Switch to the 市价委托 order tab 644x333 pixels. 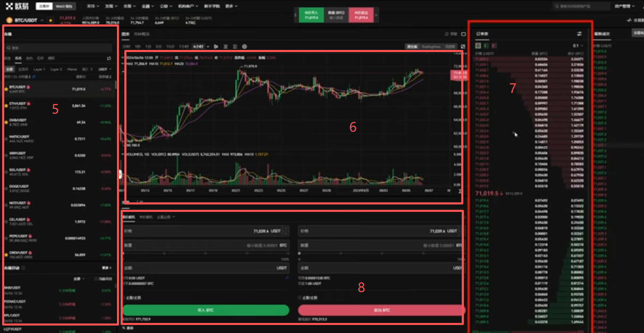tap(145, 217)
